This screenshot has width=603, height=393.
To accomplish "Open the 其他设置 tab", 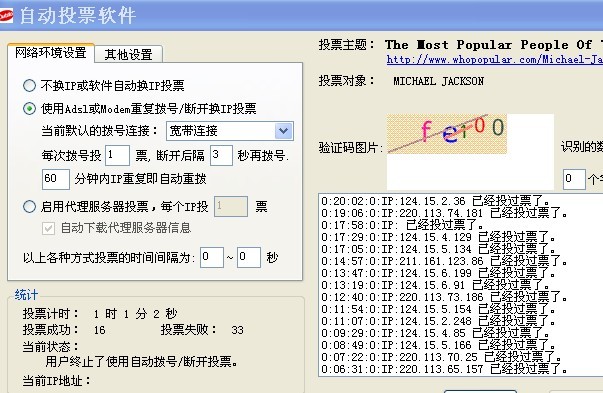I will (128, 54).
